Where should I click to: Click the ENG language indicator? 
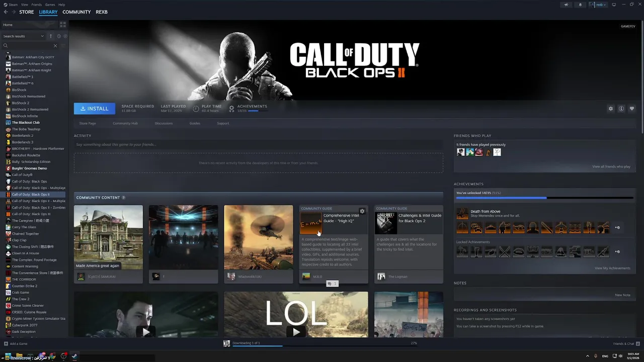(x=605, y=356)
